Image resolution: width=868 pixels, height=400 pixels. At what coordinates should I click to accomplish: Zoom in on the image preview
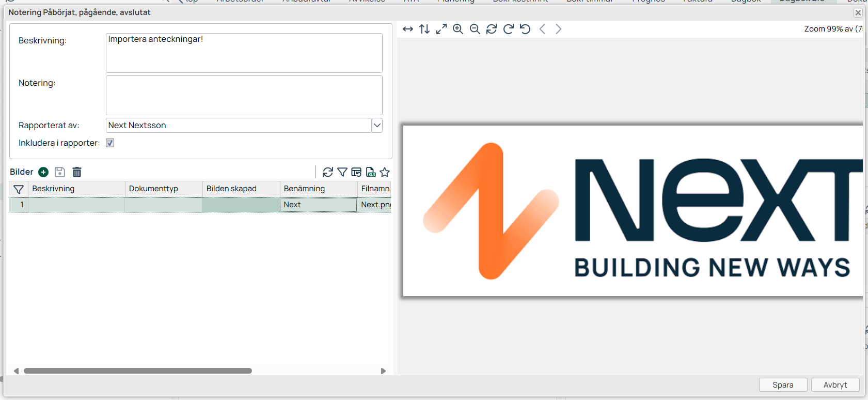click(x=458, y=29)
